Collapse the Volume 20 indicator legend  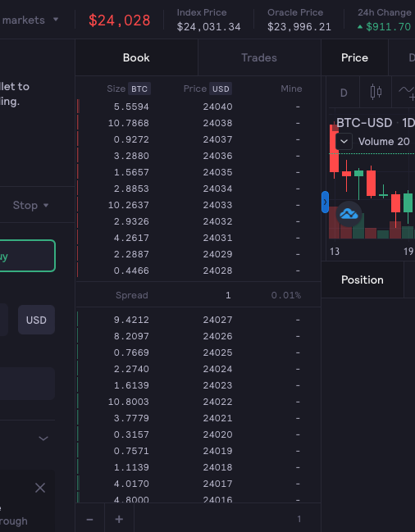[x=344, y=141]
